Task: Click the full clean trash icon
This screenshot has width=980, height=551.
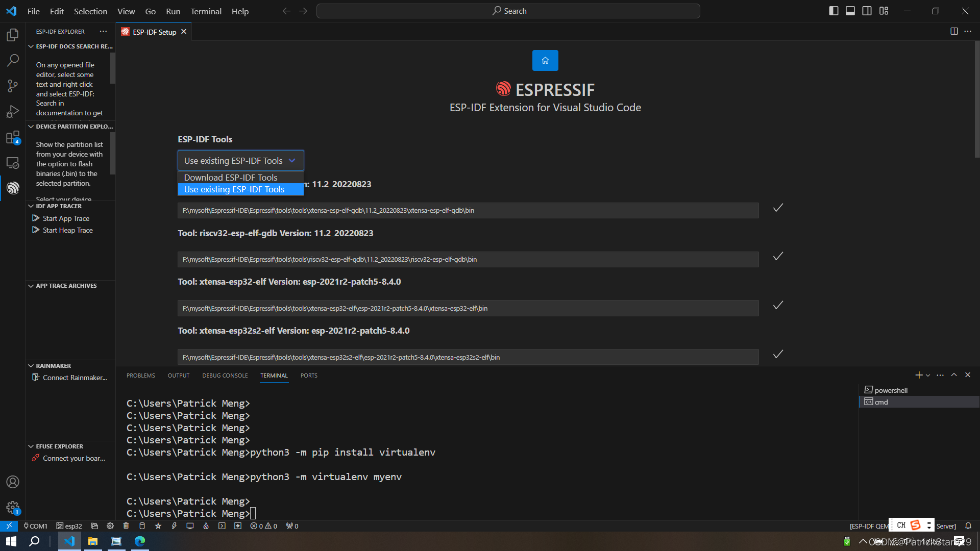Action: pos(126,526)
